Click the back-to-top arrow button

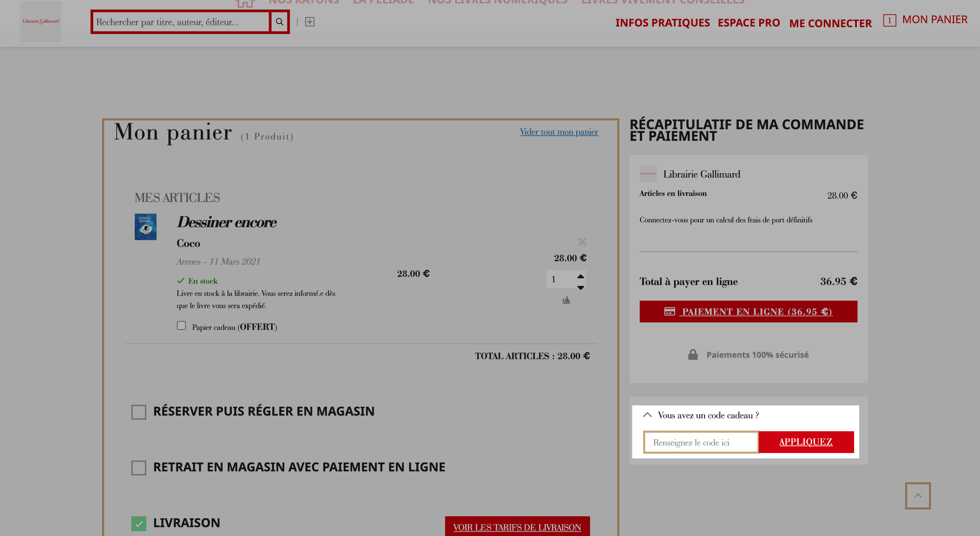[x=918, y=495]
